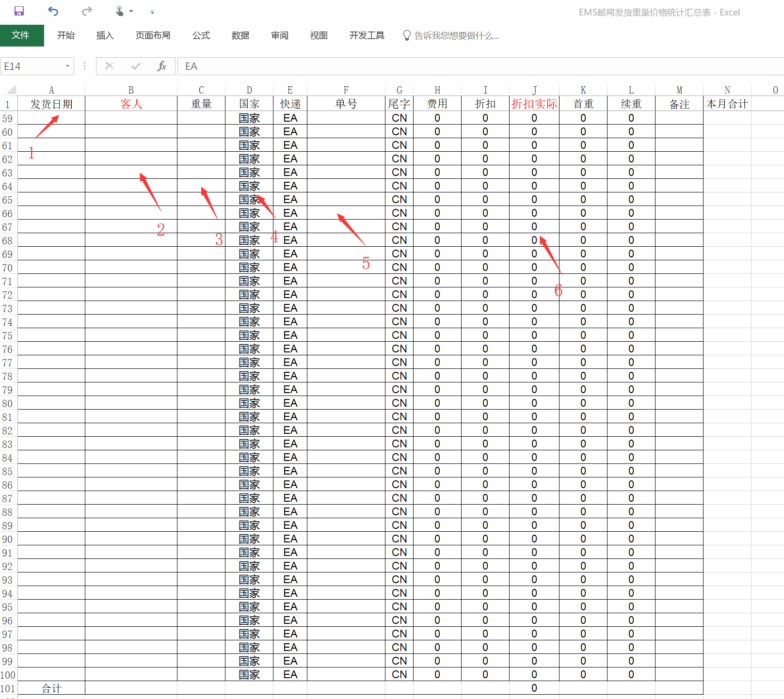Click the Save icon in quick access toolbar
The image size is (784, 699).
19,11
